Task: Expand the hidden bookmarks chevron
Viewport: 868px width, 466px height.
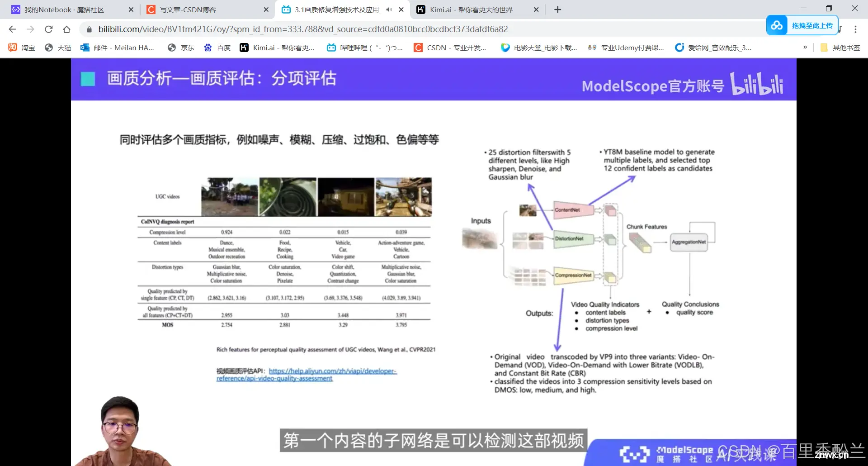Action: (805, 47)
